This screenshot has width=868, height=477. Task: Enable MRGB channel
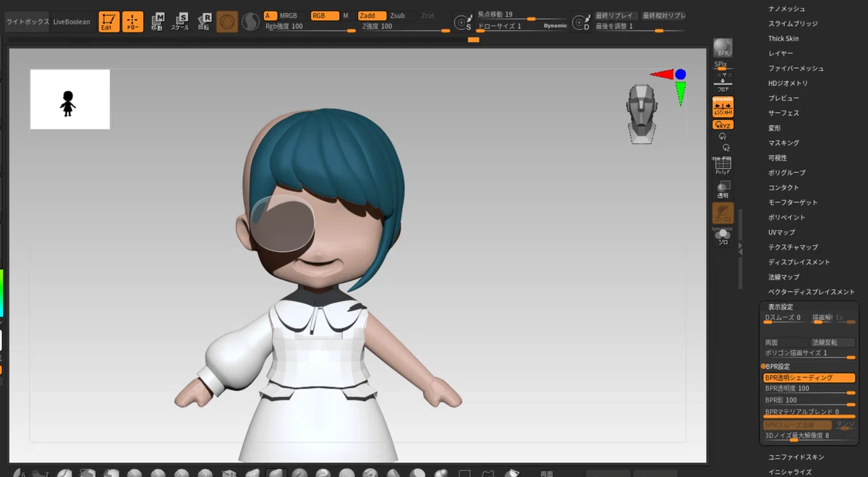point(289,15)
